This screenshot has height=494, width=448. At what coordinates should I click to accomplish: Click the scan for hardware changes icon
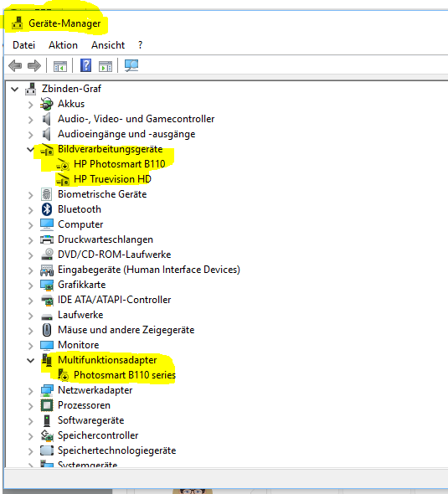pyautogui.click(x=131, y=65)
